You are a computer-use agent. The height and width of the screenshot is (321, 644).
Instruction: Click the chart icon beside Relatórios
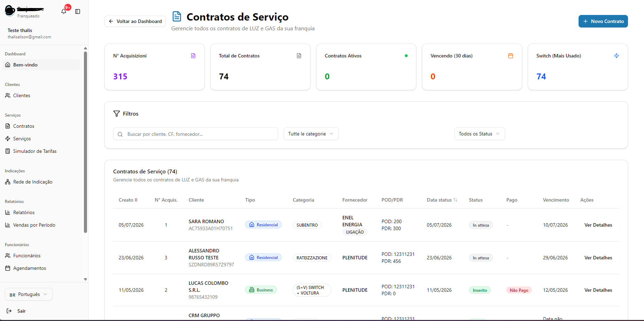point(8,212)
